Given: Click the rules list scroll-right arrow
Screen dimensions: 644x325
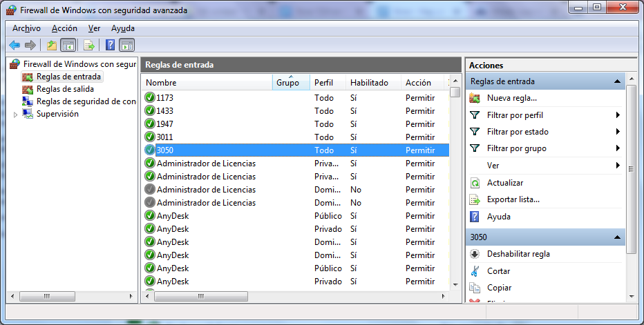Looking at the screenshot, I should click(x=444, y=296).
